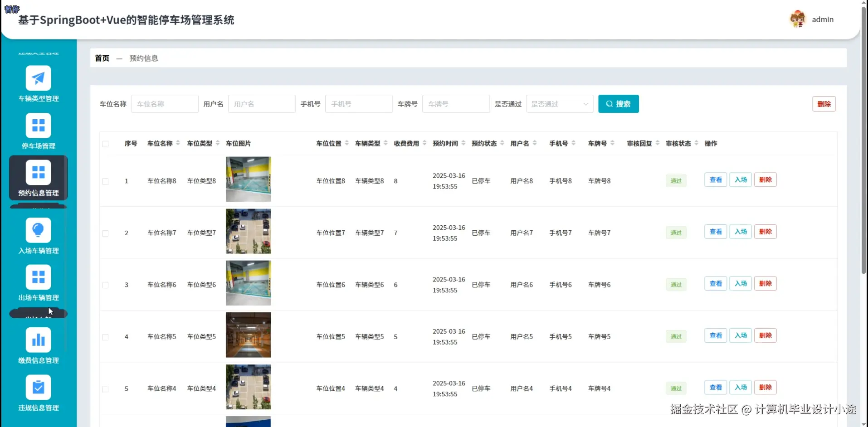
Task: Open the 是否通过 dropdown
Action: point(559,104)
